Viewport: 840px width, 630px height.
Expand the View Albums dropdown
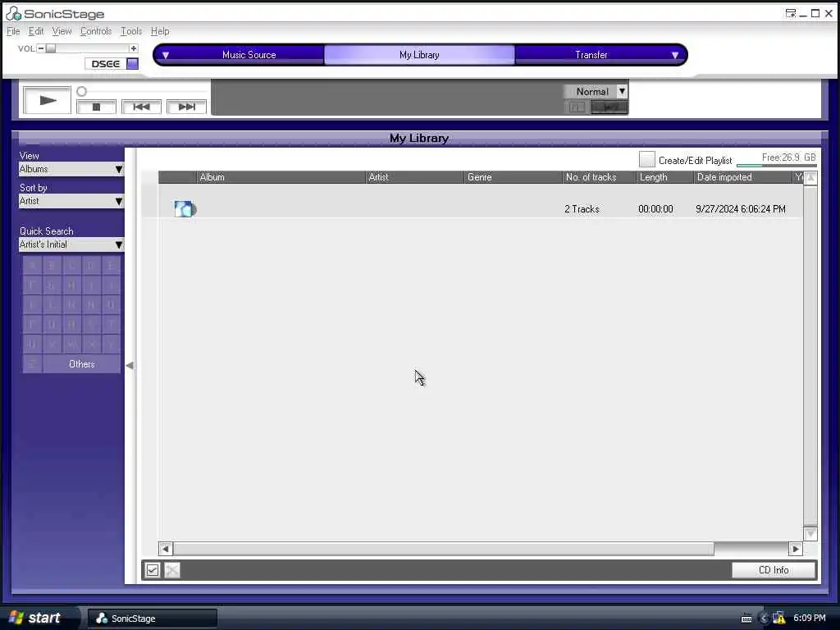(118, 169)
